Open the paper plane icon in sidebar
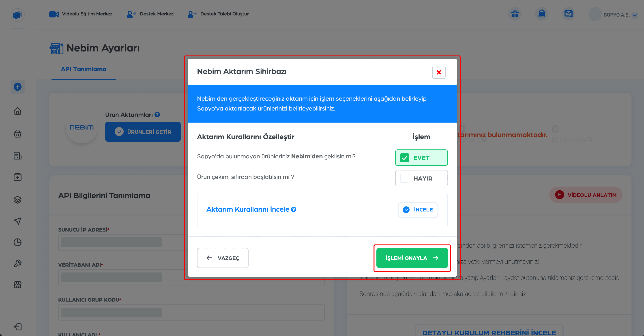644x336 pixels. tap(17, 221)
